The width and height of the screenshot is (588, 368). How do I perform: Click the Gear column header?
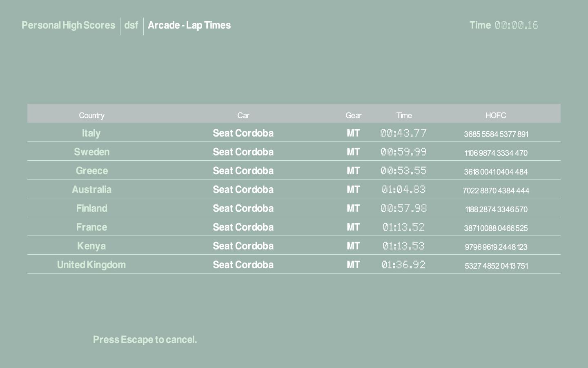point(353,115)
